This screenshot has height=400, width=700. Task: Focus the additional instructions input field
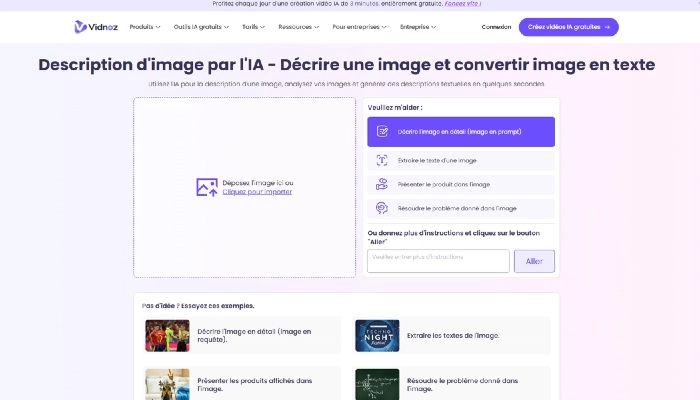(438, 261)
